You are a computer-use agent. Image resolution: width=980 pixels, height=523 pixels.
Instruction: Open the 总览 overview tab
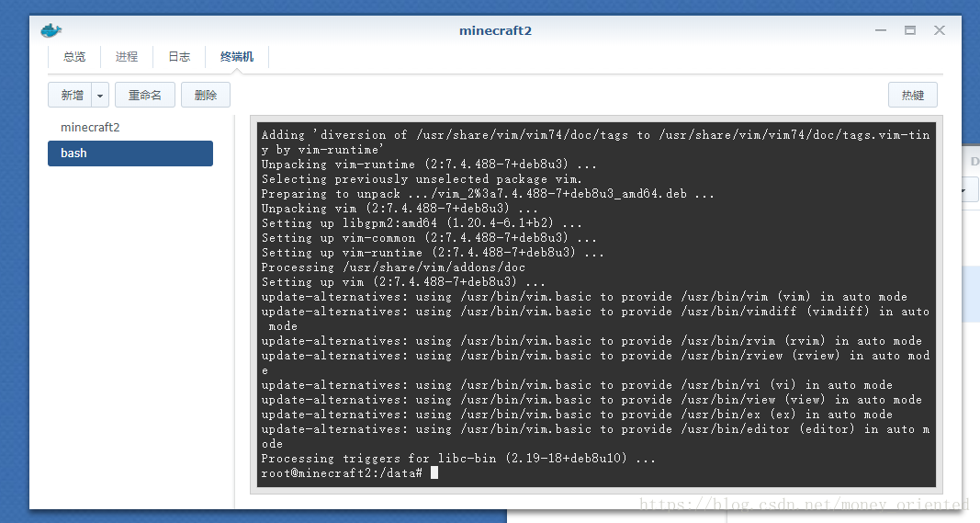(74, 57)
